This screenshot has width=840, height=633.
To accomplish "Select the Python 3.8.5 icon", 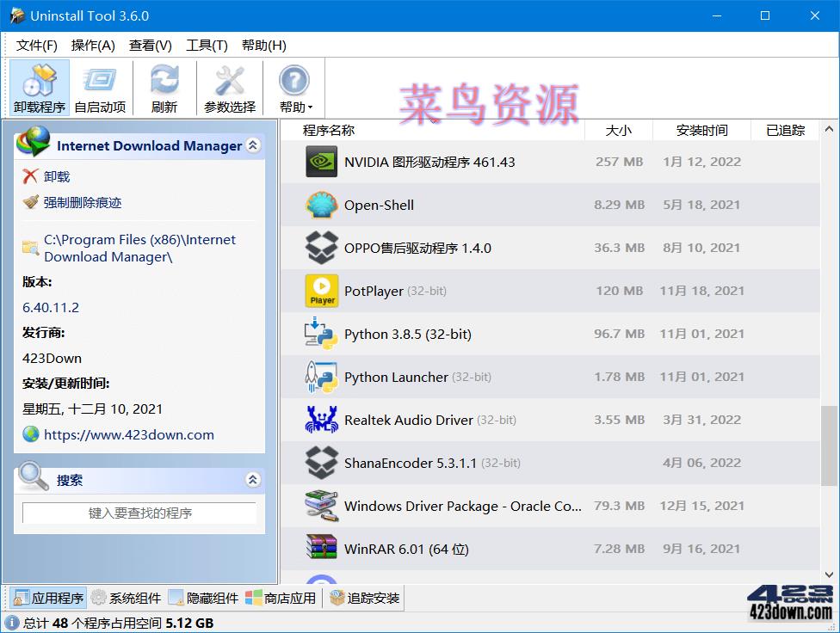I will tap(320, 334).
